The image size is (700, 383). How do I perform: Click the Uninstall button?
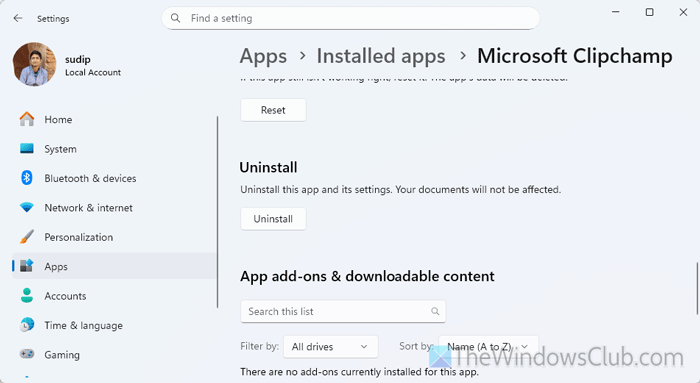(273, 219)
